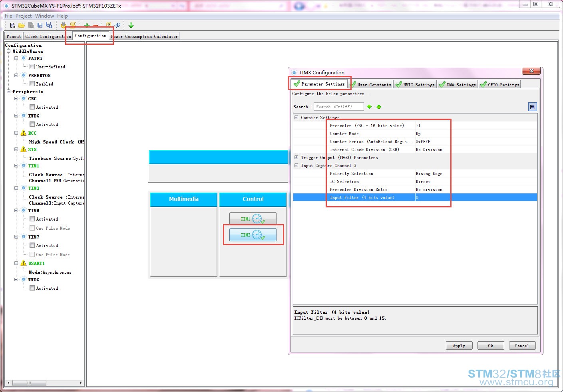
Task: Collapse the TIM1 tree node
Action: click(x=16, y=166)
